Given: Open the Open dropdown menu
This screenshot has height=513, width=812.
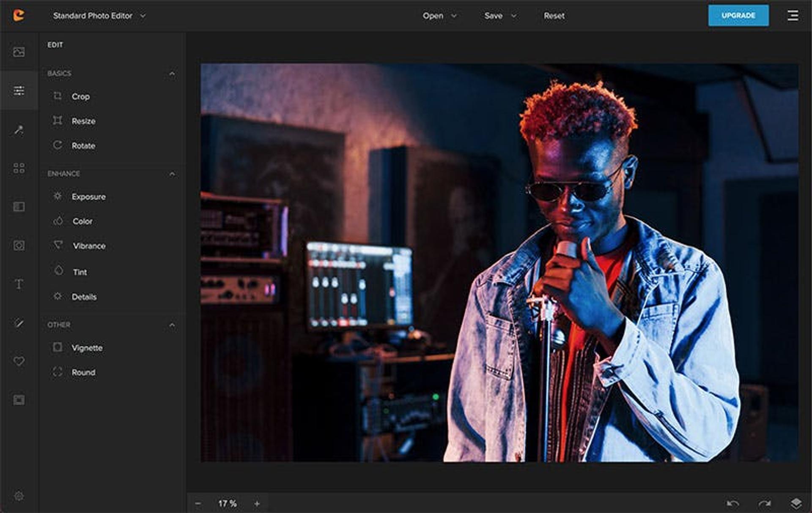Looking at the screenshot, I should point(439,16).
